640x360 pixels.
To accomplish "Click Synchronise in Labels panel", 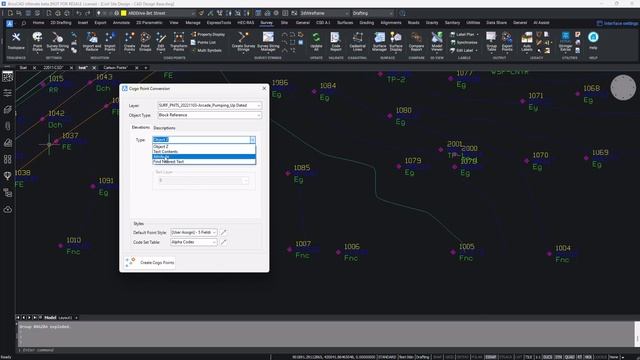I will coord(464,42).
